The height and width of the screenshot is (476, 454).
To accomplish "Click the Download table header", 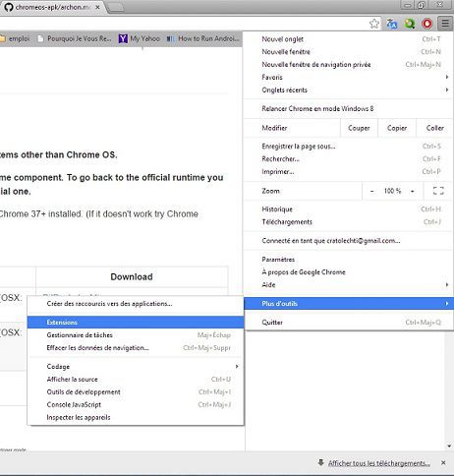I will click(132, 277).
